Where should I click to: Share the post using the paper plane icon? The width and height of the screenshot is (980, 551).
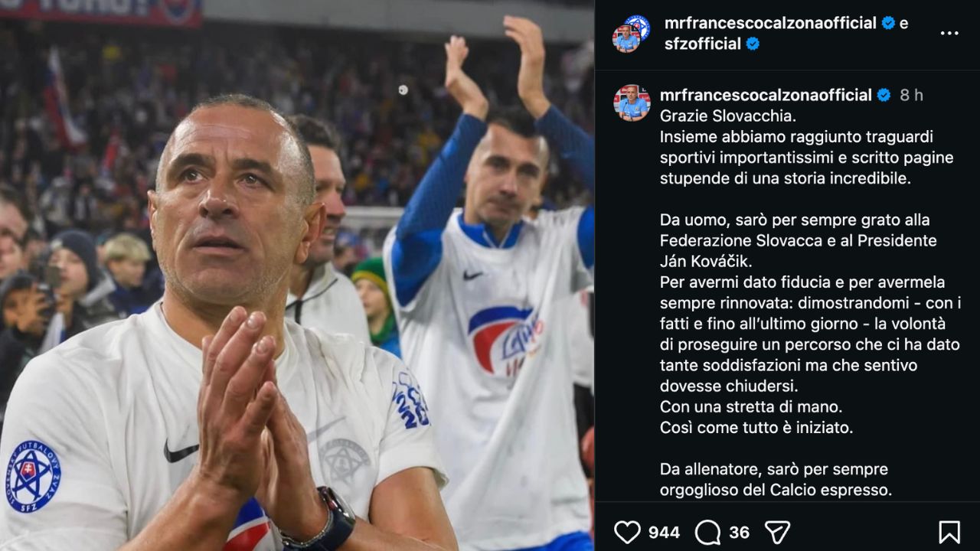click(x=777, y=532)
